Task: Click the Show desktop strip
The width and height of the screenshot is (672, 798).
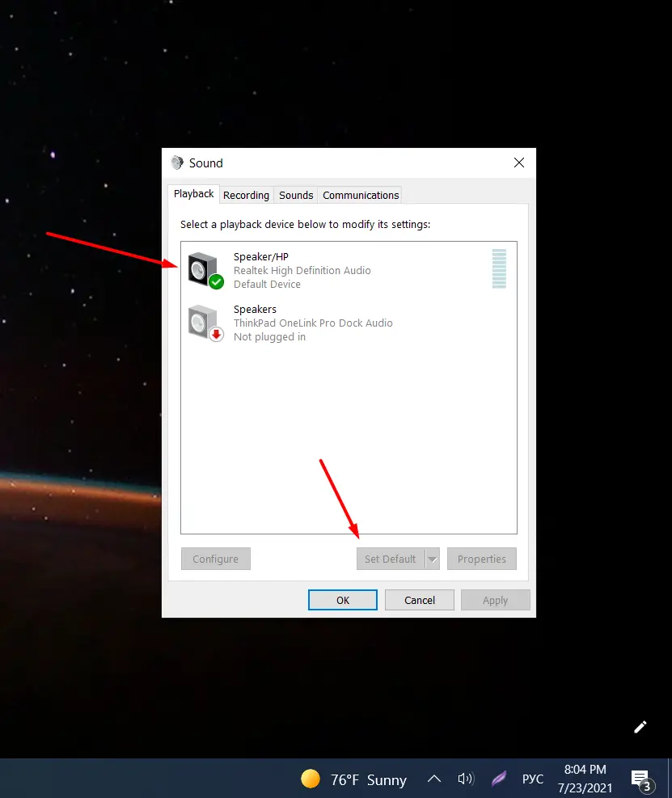Action: pyautogui.click(x=670, y=778)
